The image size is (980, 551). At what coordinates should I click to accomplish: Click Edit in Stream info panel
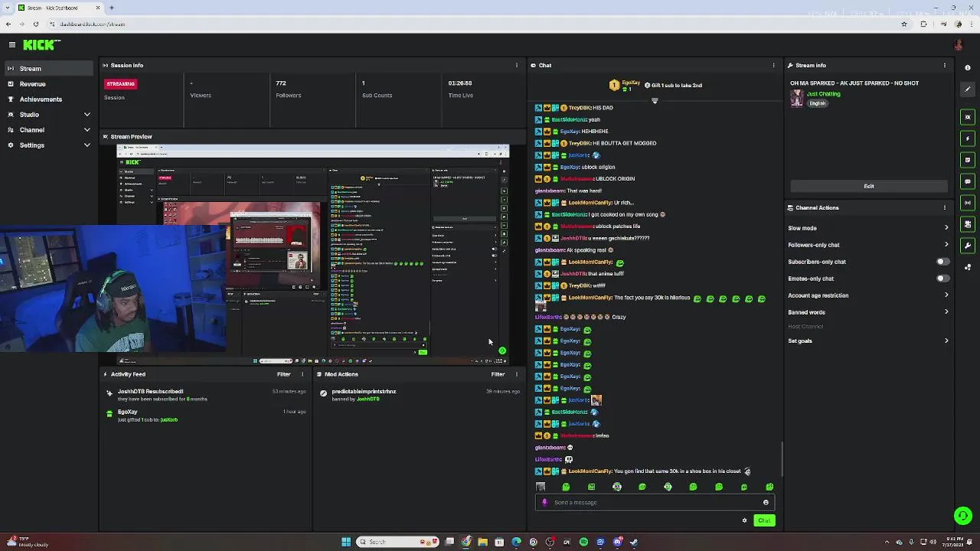pyautogui.click(x=869, y=186)
